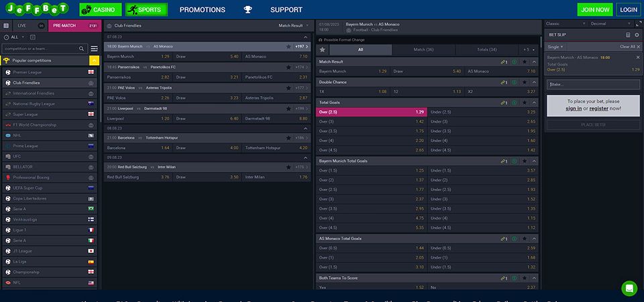Open the live chat bubble icon

(x=629, y=289)
